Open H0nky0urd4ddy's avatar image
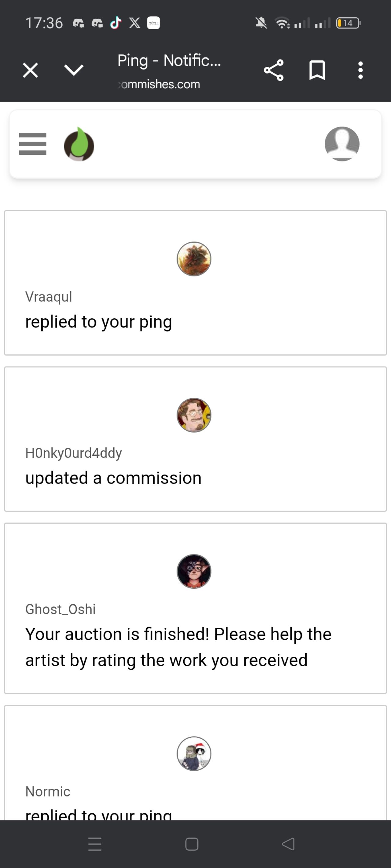Screen dimensions: 391x868 point(194,415)
